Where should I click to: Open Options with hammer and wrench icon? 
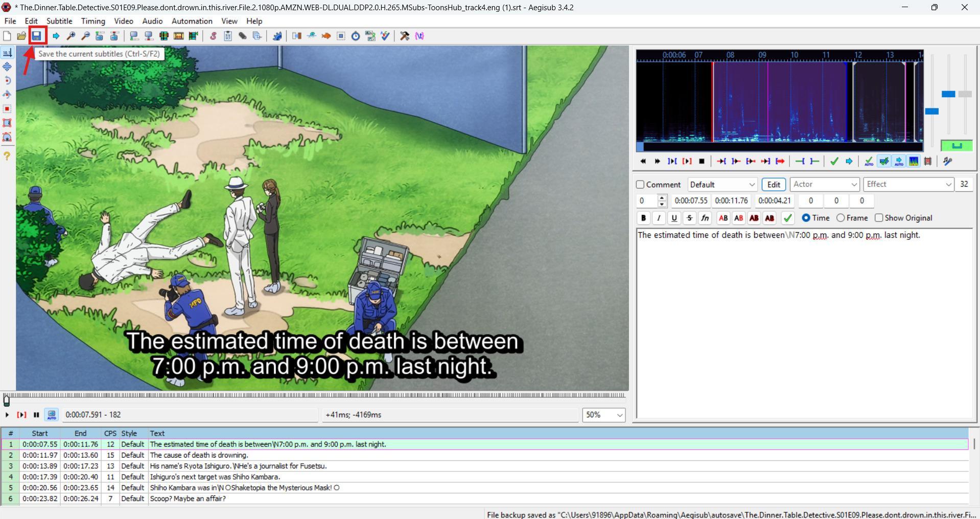click(405, 36)
